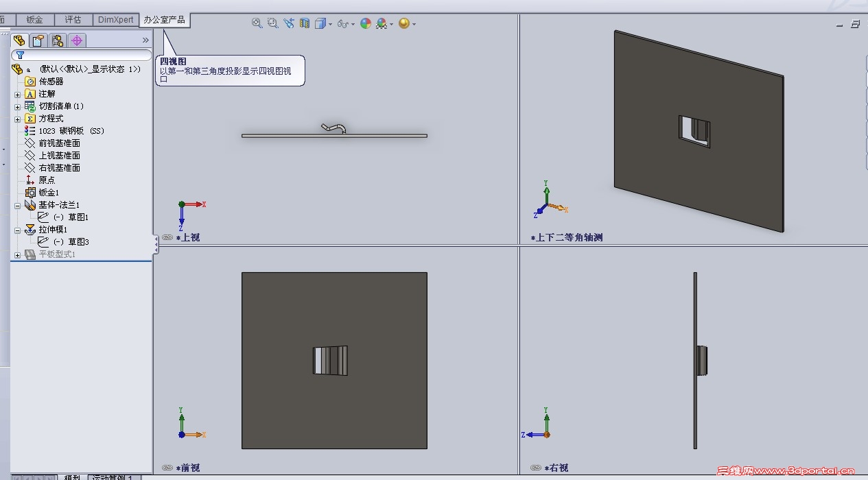Select the purple DimXpertManager icon
Image resolution: width=868 pixels, height=480 pixels.
[x=77, y=40]
